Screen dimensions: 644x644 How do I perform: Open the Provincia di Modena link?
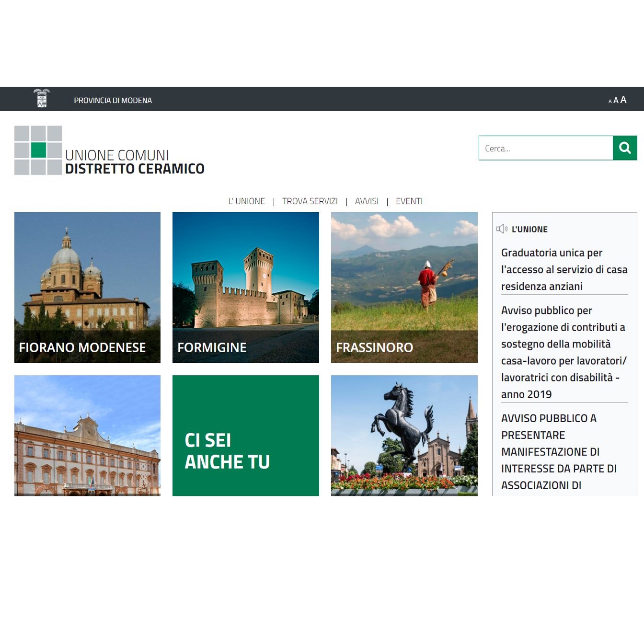pyautogui.click(x=113, y=100)
